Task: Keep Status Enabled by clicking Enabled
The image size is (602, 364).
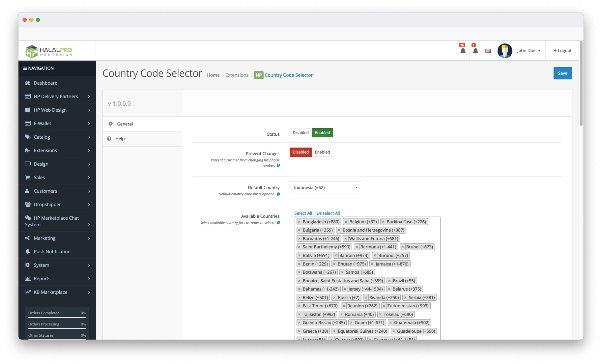Action: 322,132
